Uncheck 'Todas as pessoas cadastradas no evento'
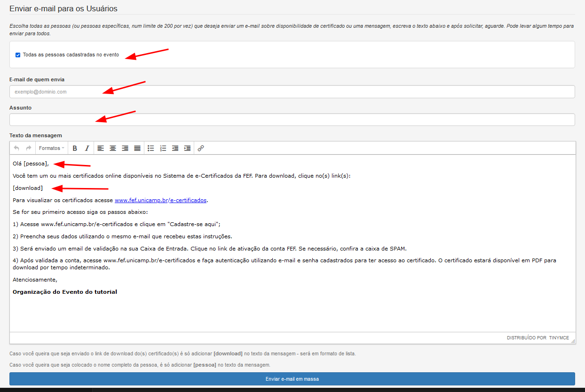This screenshot has width=585, height=392. (x=18, y=55)
